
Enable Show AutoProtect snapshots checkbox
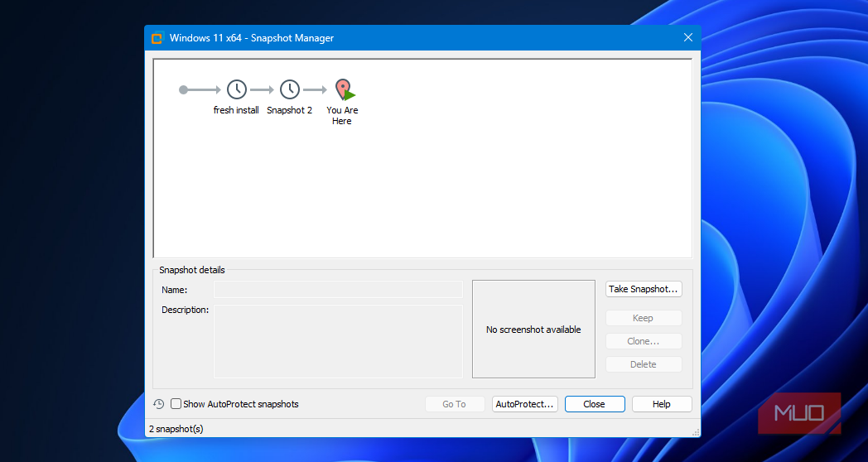(176, 404)
